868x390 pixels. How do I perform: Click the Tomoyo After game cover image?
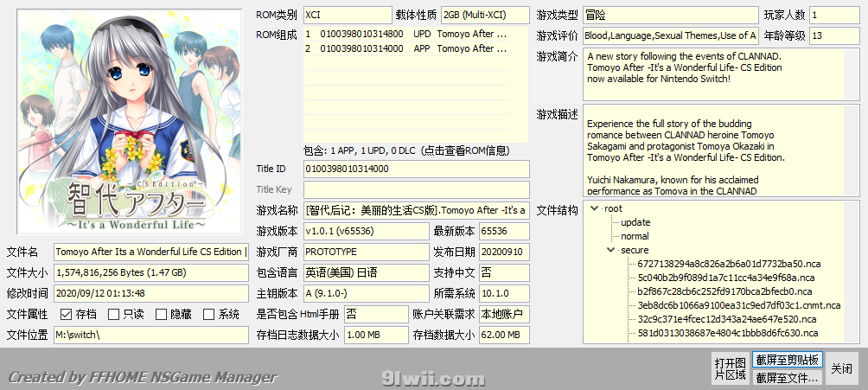(130, 121)
